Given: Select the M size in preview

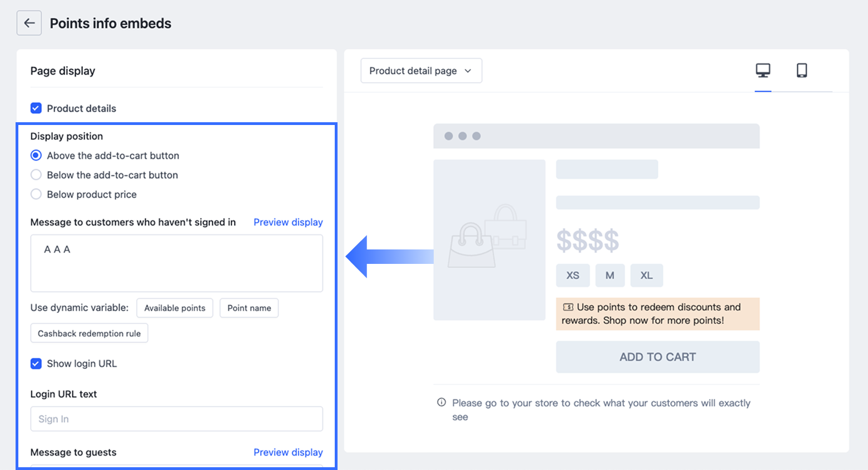Looking at the screenshot, I should tap(610, 276).
